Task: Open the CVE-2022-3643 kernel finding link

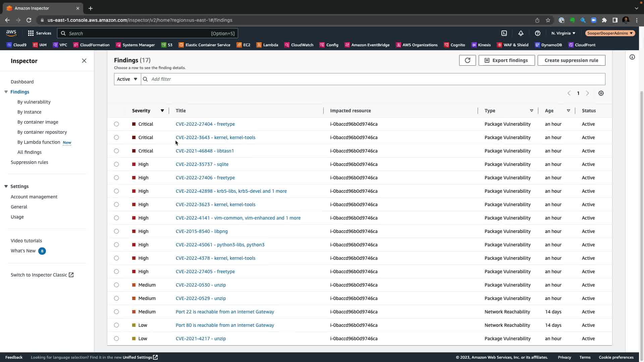Action: point(215,137)
